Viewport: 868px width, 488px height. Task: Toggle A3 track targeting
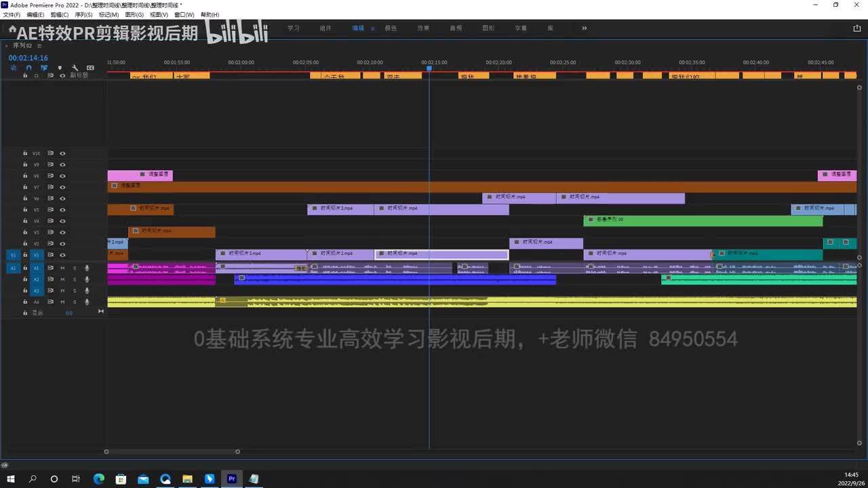37,291
